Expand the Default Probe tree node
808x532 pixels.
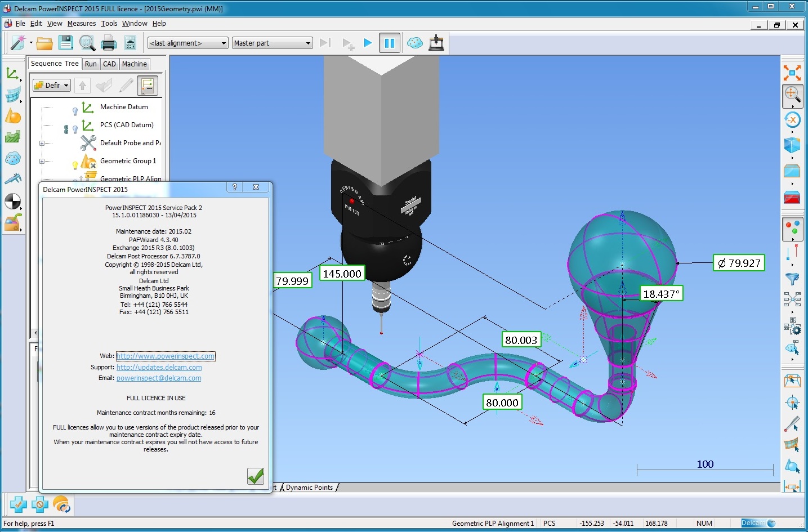pos(42,143)
